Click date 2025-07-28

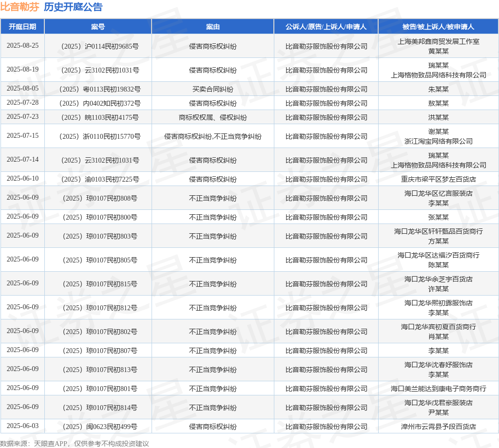22,102
